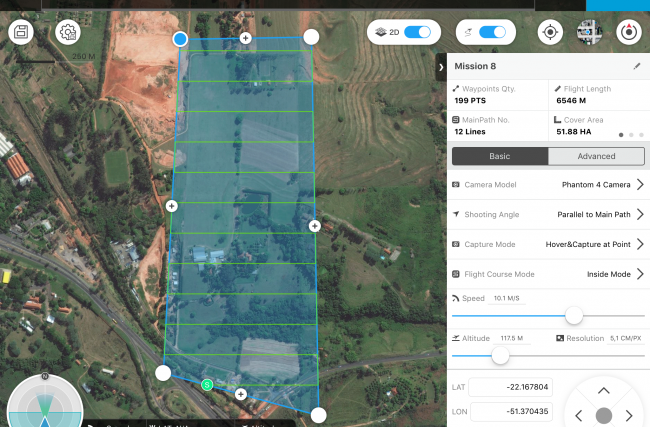This screenshot has height=427, width=650.
Task: Click the Waypoints Qty. 199 PTS value
Action: [470, 100]
